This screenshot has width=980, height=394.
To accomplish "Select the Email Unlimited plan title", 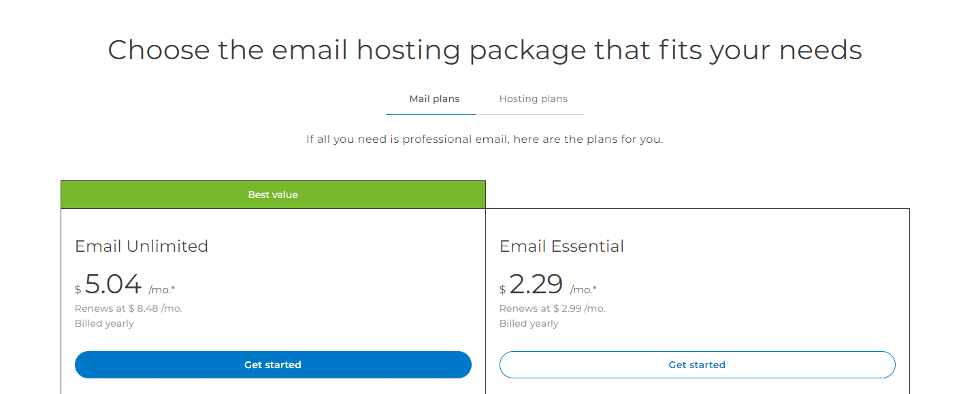I will click(142, 246).
